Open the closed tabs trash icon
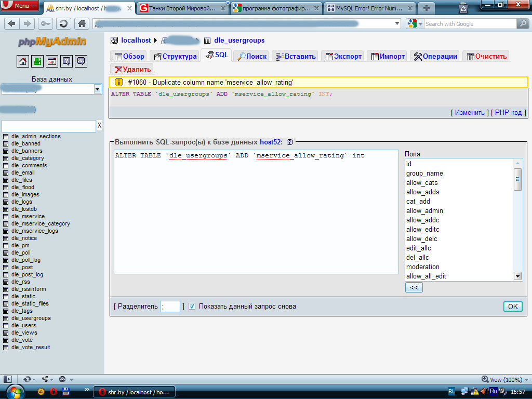 click(463, 8)
